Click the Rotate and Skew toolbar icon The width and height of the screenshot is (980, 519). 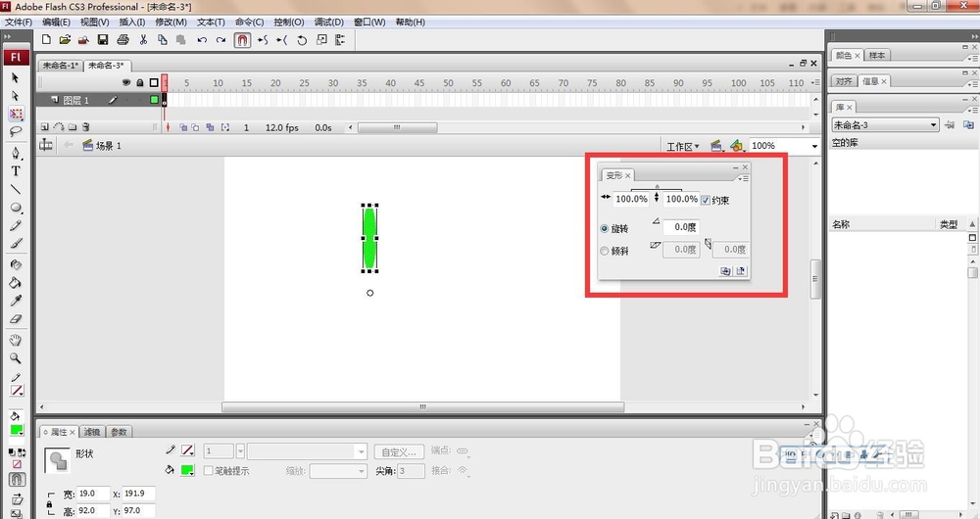[x=302, y=40]
